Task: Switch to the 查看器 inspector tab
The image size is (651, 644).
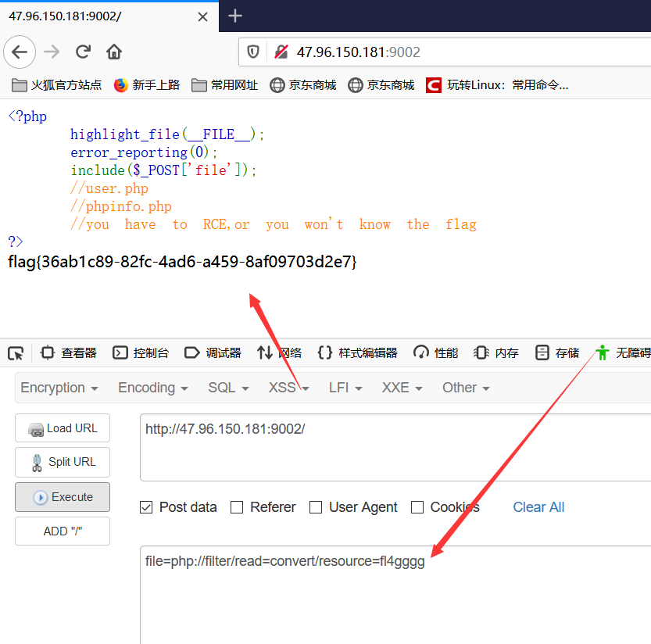Action: coord(69,353)
